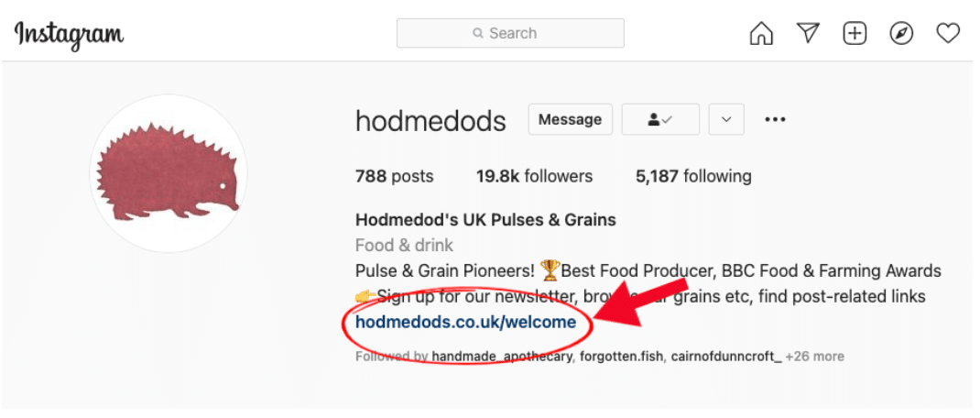Open the three-dots options menu
This screenshot has height=418, width=980.
coord(775,119)
